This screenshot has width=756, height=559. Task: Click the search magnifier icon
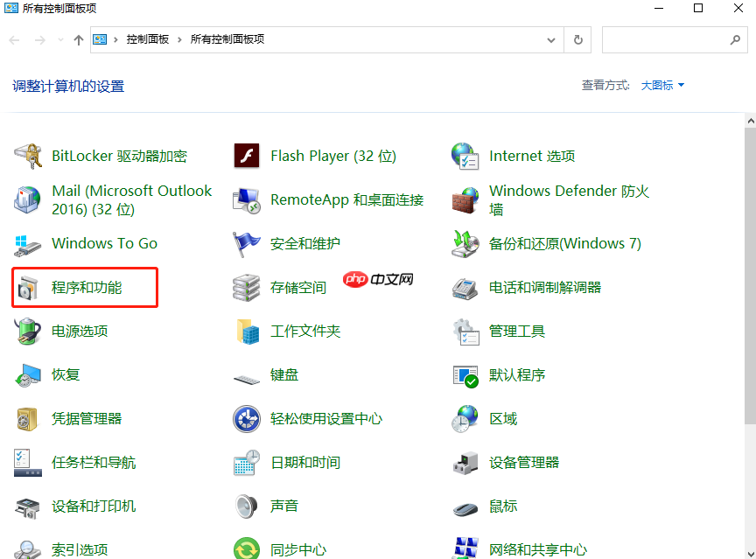[735, 40]
